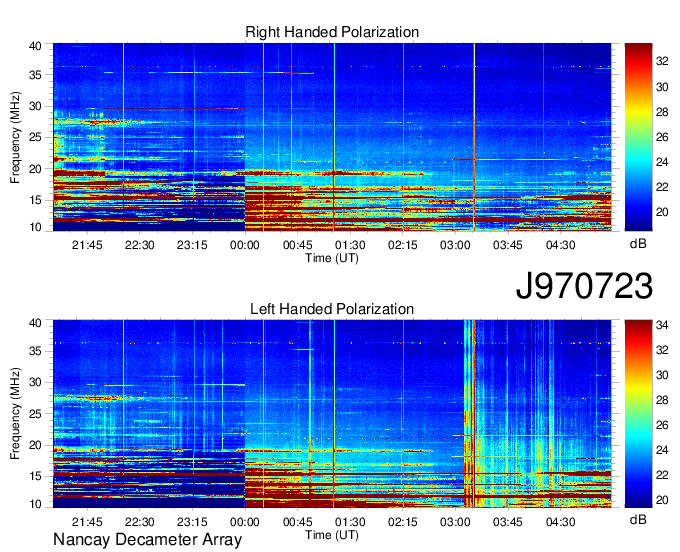Click the 01:30 time tick under Left Handed plot
This screenshot has height=552, width=680.
pos(350,522)
